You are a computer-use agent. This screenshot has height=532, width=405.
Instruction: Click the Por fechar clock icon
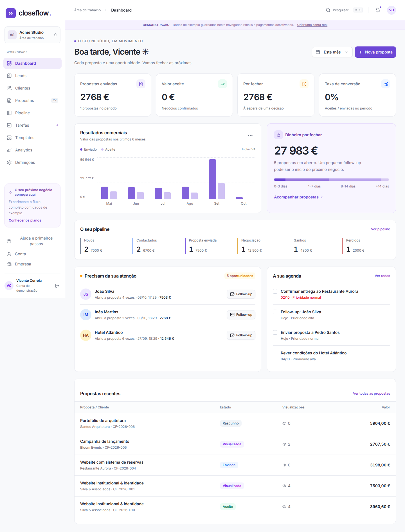(304, 84)
